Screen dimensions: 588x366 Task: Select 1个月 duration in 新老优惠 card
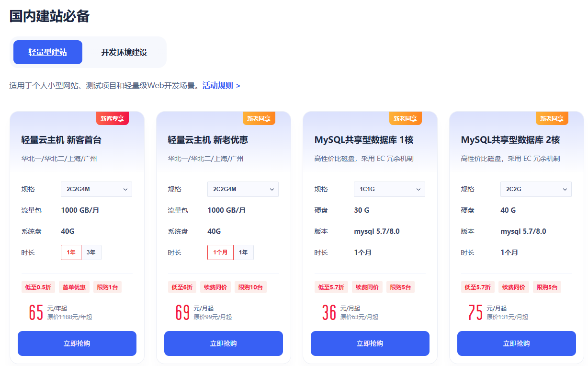[x=220, y=252]
